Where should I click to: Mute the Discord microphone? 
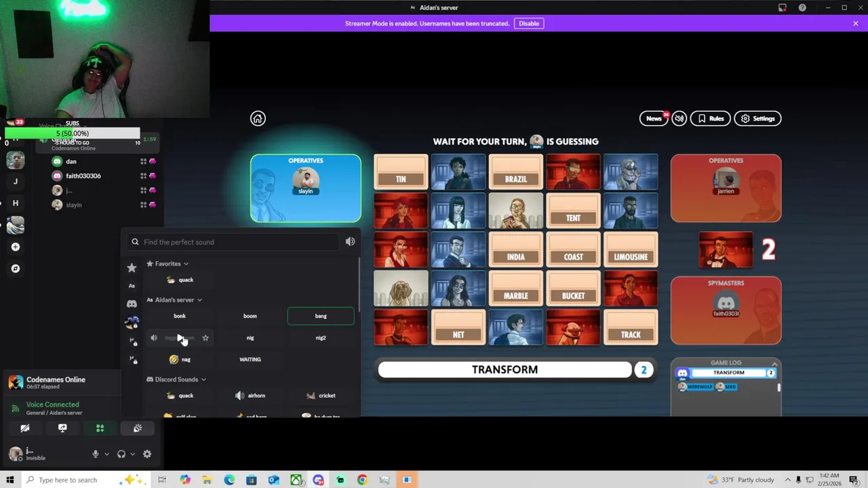coord(96,454)
